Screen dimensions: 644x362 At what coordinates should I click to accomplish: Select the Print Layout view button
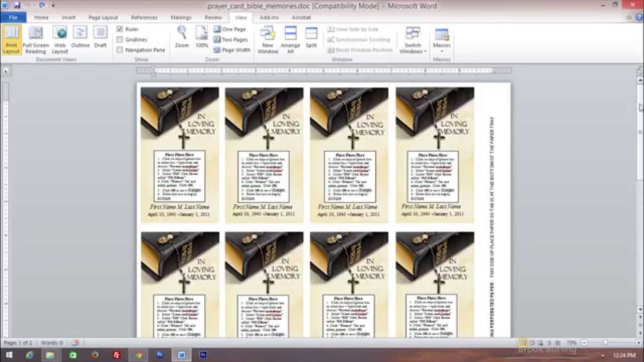point(11,40)
